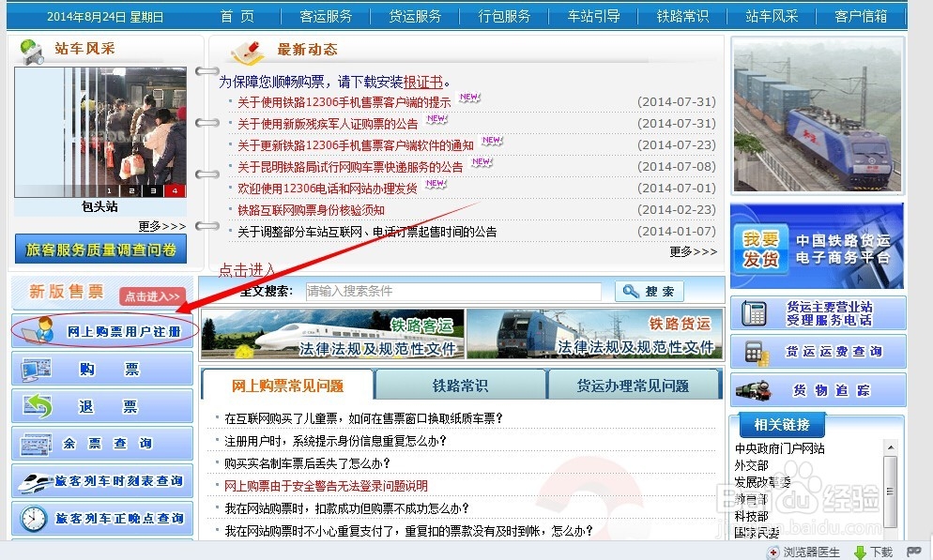
Task: Click the calculator icon beside 货运运费查询
Action: [x=757, y=353]
